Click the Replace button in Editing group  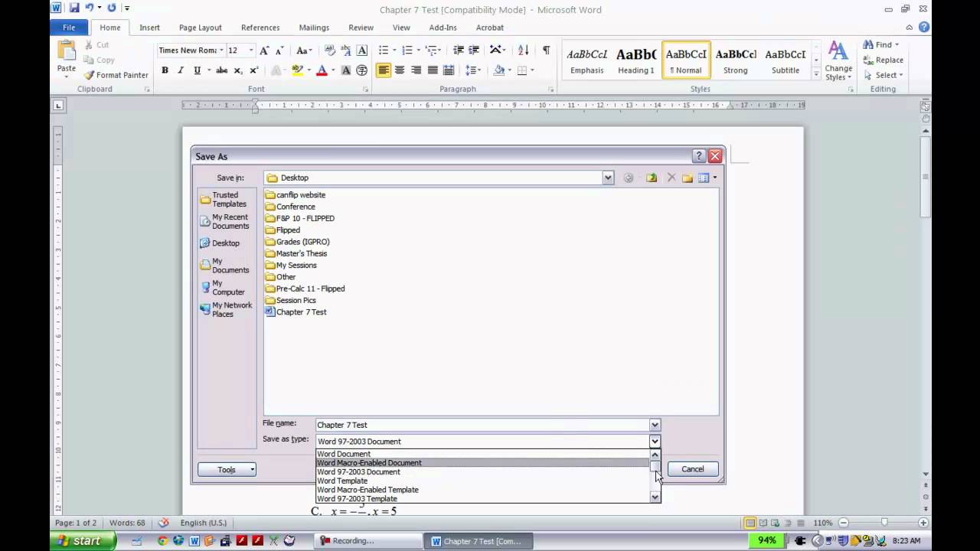point(883,60)
